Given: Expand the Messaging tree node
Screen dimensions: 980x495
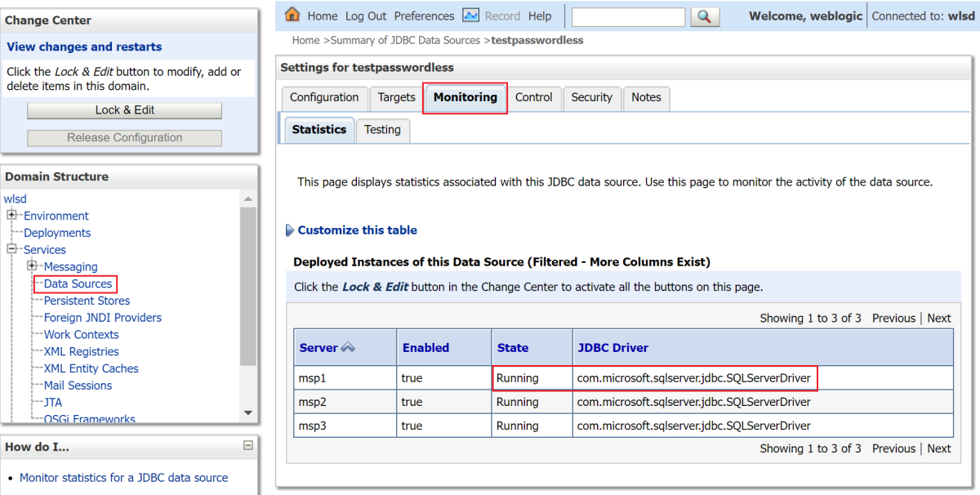Looking at the screenshot, I should [31, 266].
